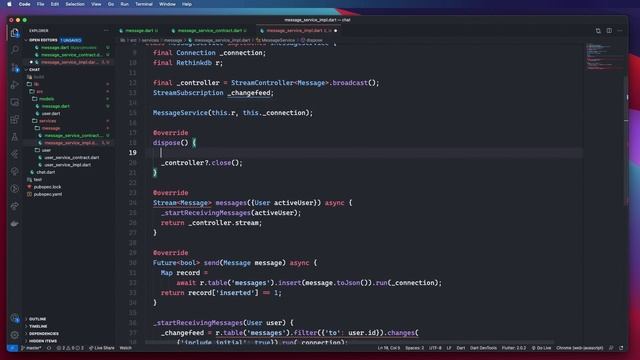Click errors and warnings counter in status bar

[x=70, y=348]
